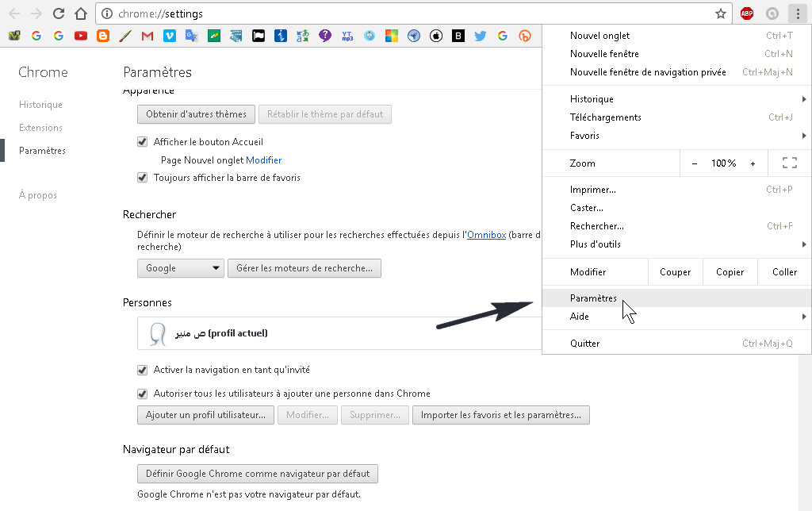Open the Gmail bookmark
Image resolution: width=812 pixels, height=511 pixels.
click(147, 36)
